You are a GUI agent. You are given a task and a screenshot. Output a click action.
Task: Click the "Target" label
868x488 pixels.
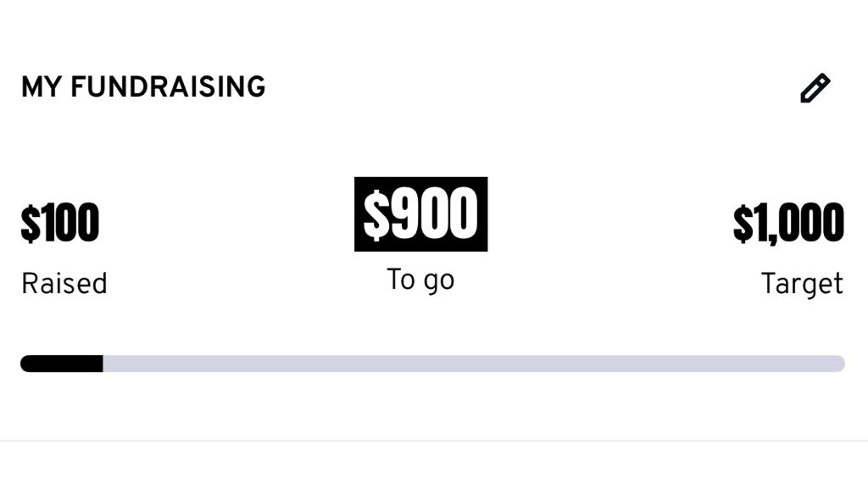[802, 283]
